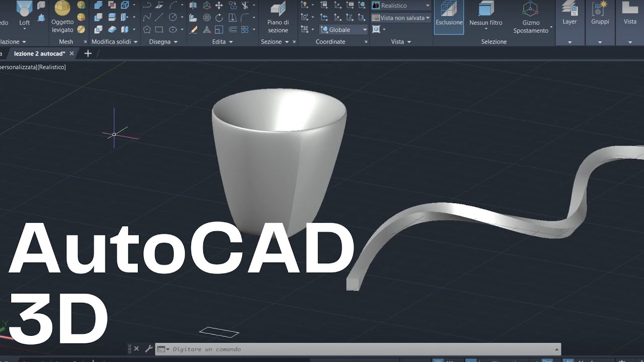Click the Realistico viewport style label

pos(52,67)
